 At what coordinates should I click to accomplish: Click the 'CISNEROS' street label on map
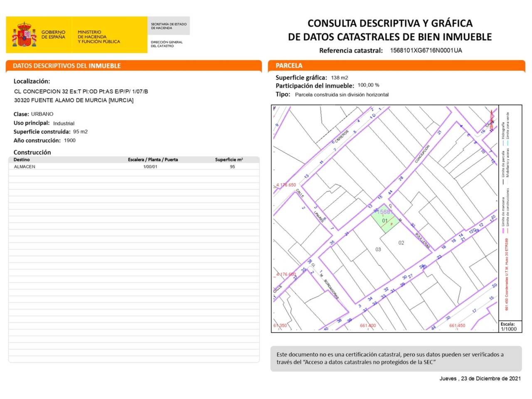(x=341, y=136)
